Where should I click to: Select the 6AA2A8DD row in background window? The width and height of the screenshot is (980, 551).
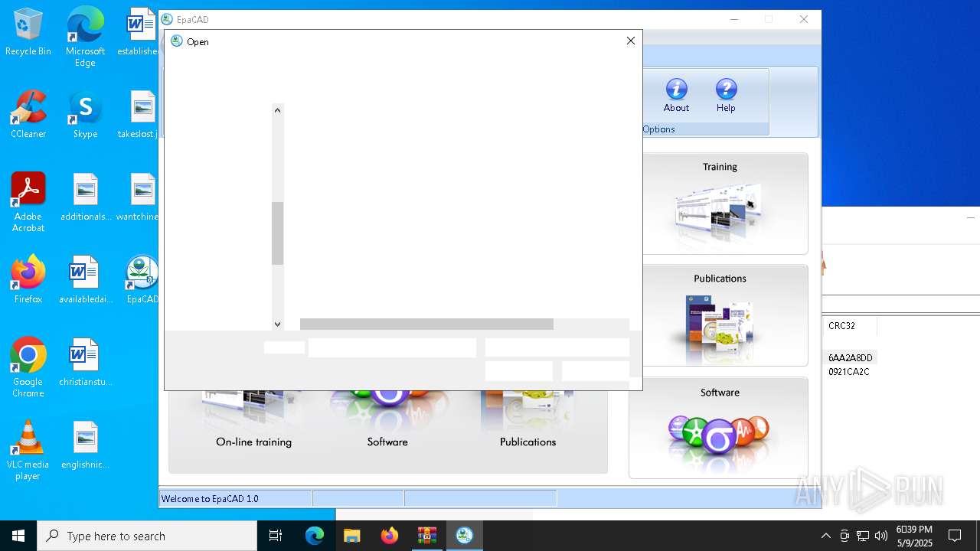pos(850,357)
